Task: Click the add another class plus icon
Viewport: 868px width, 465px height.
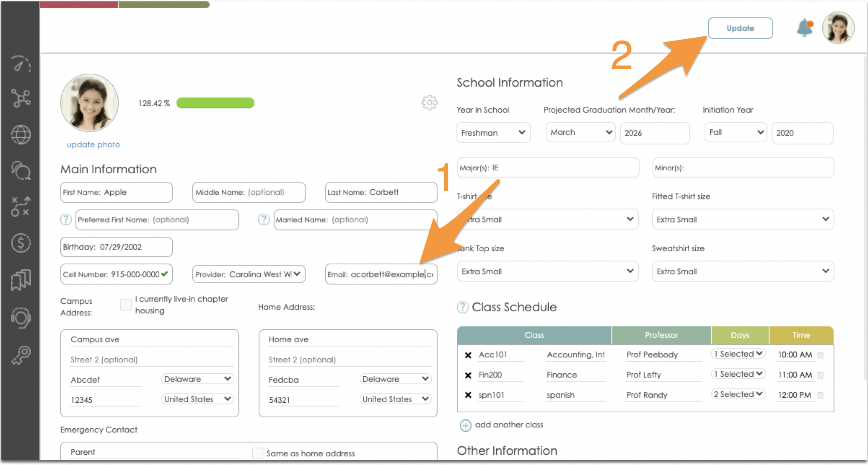Action: tap(466, 425)
